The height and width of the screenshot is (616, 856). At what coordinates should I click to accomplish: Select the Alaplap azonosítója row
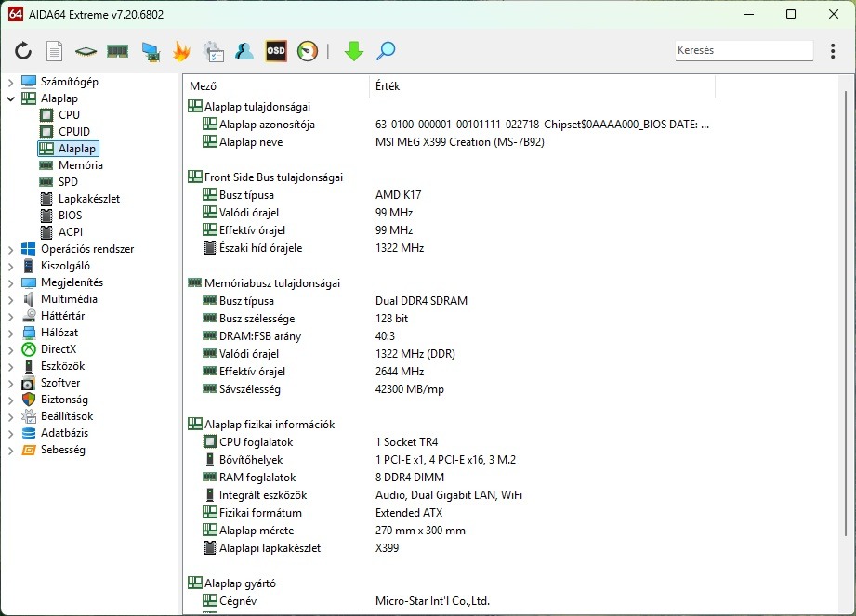point(456,125)
